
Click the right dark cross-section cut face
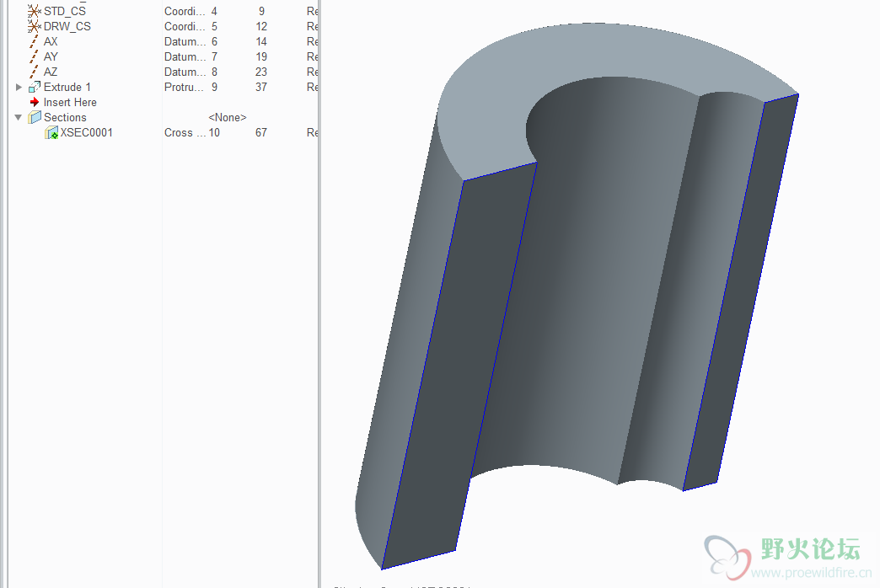[741, 291]
